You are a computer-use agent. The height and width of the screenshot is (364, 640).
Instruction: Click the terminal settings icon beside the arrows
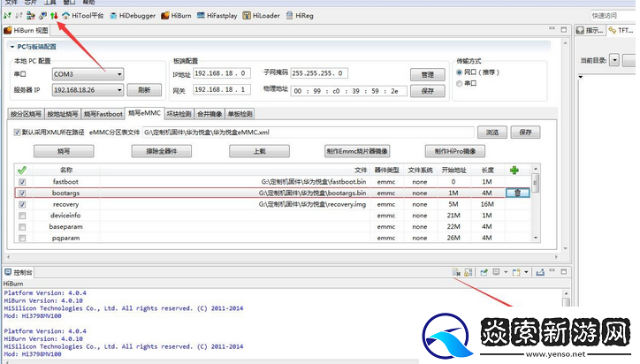[x=42, y=16]
